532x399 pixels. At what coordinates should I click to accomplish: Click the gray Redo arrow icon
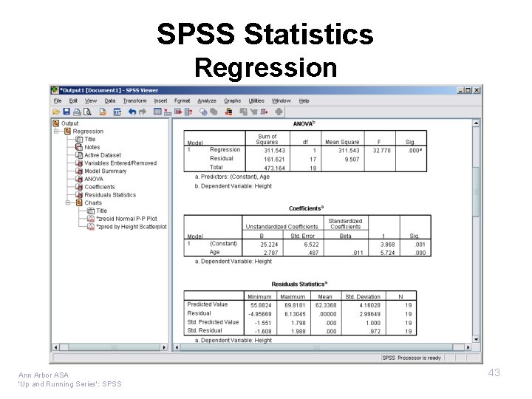[143, 112]
